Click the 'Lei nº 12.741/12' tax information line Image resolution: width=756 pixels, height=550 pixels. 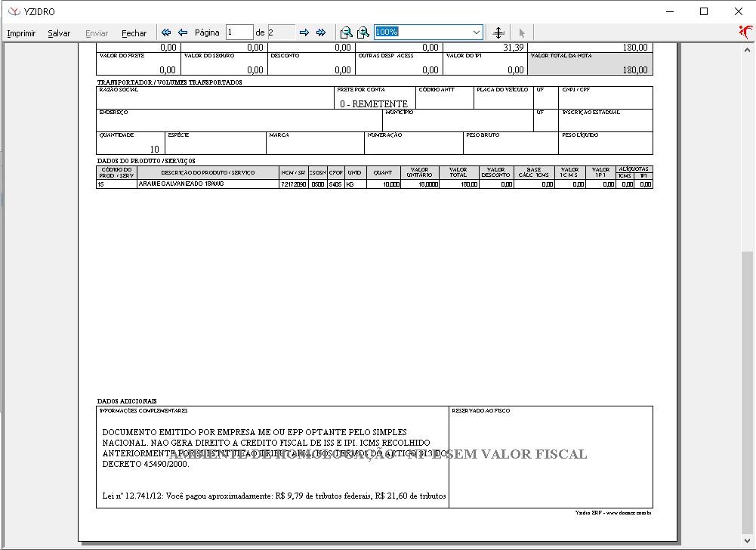274,496
